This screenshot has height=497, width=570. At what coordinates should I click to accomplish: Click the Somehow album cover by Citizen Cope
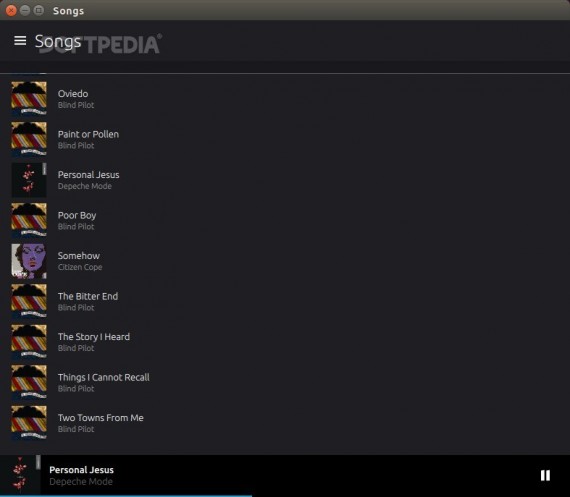[29, 261]
